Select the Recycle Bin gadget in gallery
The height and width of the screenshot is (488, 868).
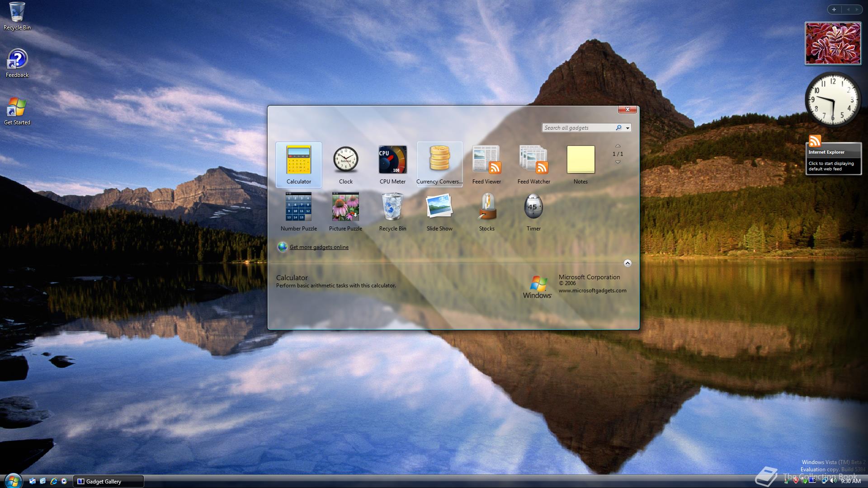coord(392,211)
